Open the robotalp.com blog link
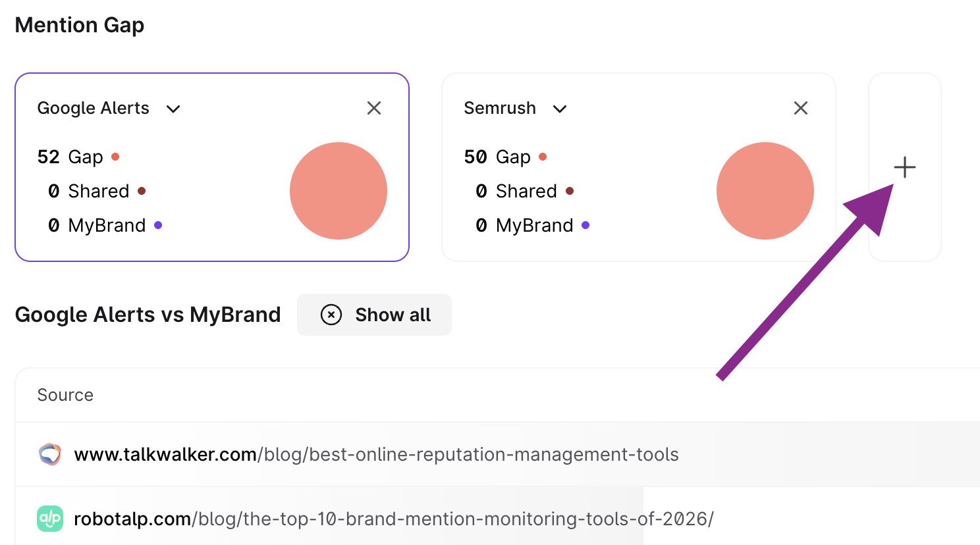The image size is (980, 545). point(393,519)
